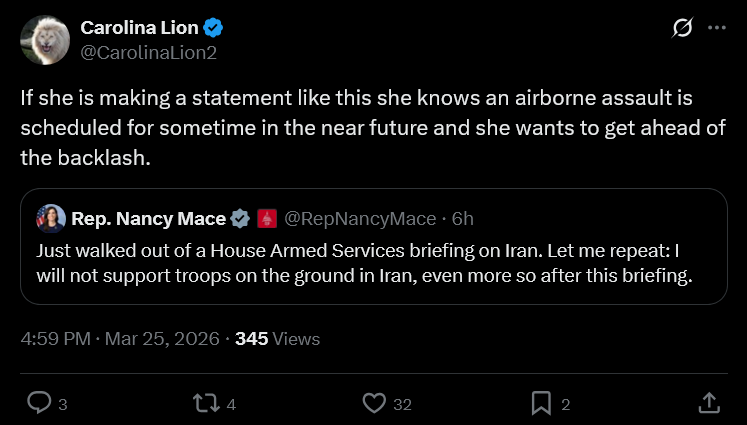Image resolution: width=747 pixels, height=425 pixels.
Task: Open the three-dot More options menu
Action: [x=716, y=29]
